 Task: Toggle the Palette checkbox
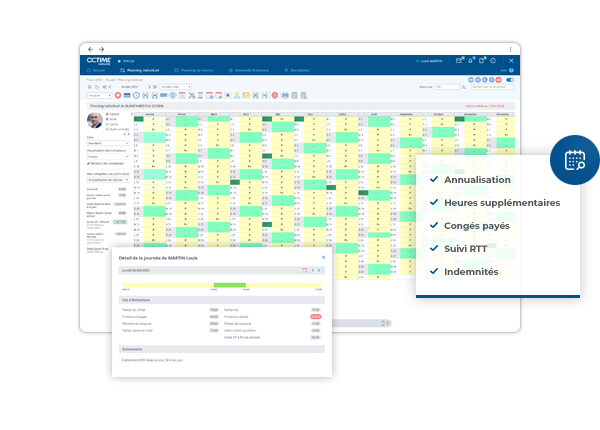[x=107, y=114]
